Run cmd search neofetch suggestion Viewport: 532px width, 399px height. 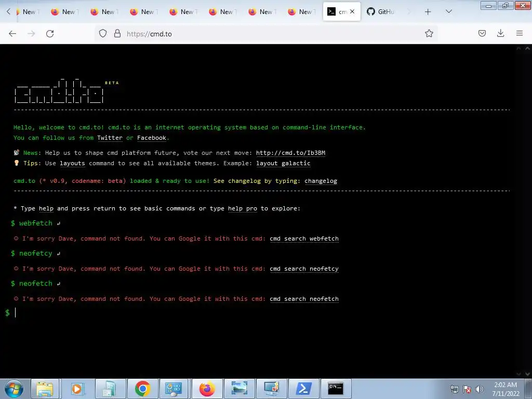[x=304, y=299]
